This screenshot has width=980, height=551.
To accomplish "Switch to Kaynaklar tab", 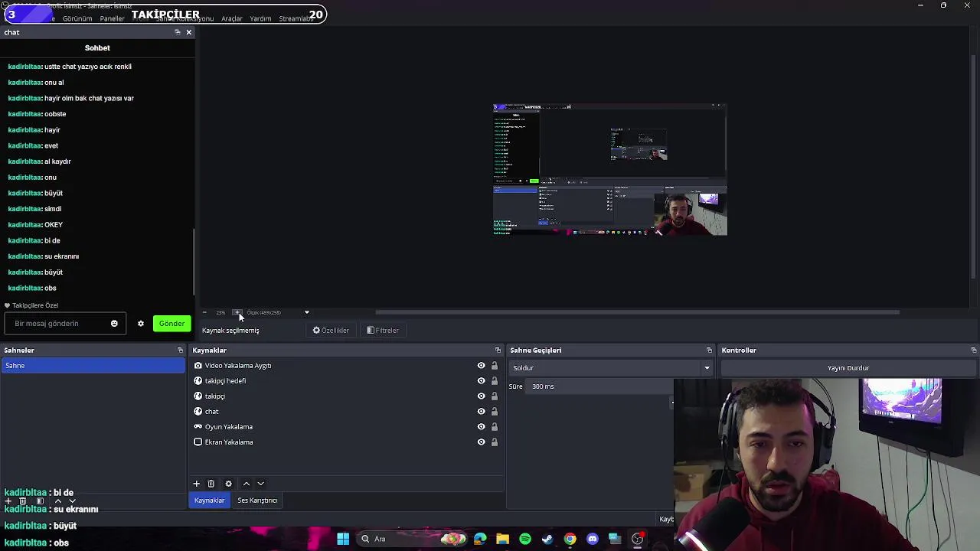I will 209,500.
